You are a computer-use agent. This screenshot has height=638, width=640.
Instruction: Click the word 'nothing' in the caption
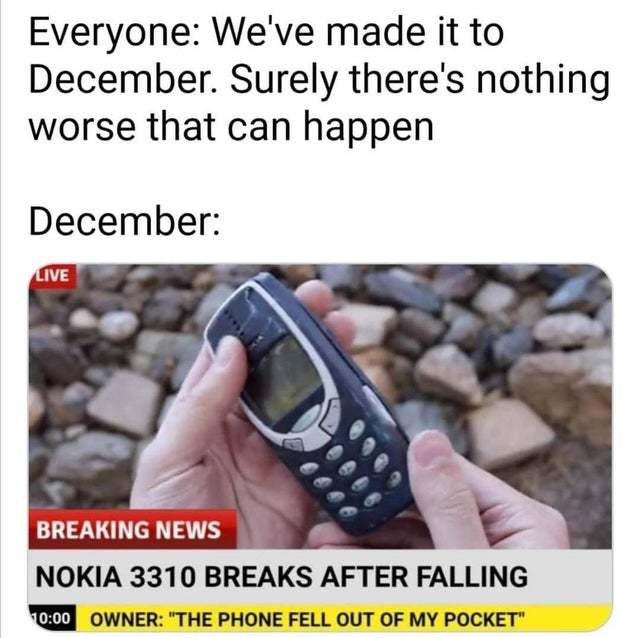click(x=543, y=81)
